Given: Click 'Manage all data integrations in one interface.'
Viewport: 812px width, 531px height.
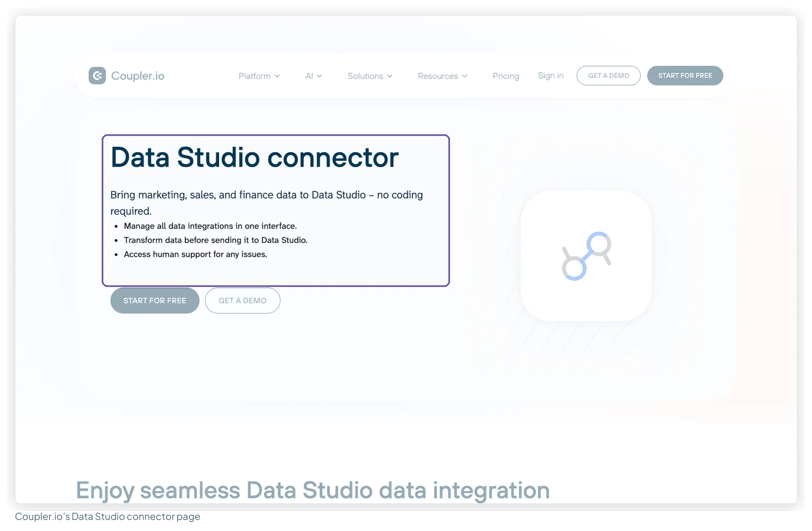Looking at the screenshot, I should tap(210, 226).
